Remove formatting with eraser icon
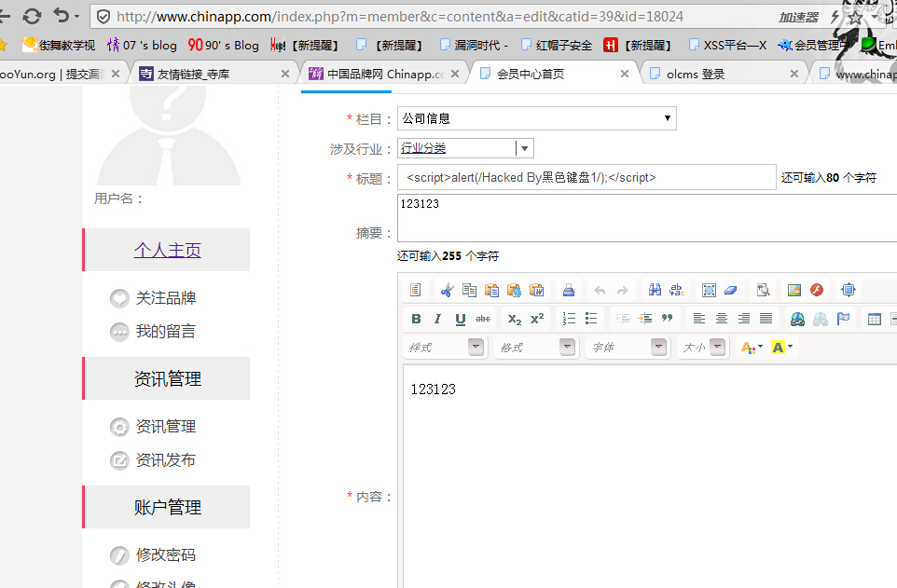 [x=730, y=290]
